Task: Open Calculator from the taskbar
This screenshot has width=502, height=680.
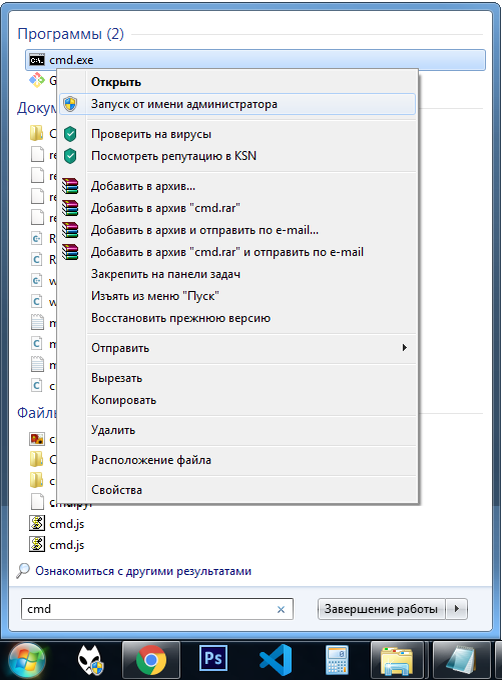Action: 337,660
